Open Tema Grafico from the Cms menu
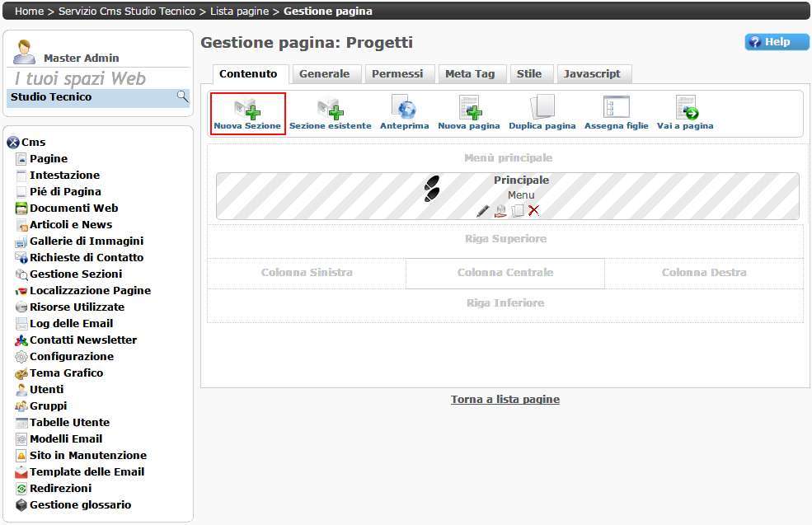The width and height of the screenshot is (812, 525). [66, 373]
